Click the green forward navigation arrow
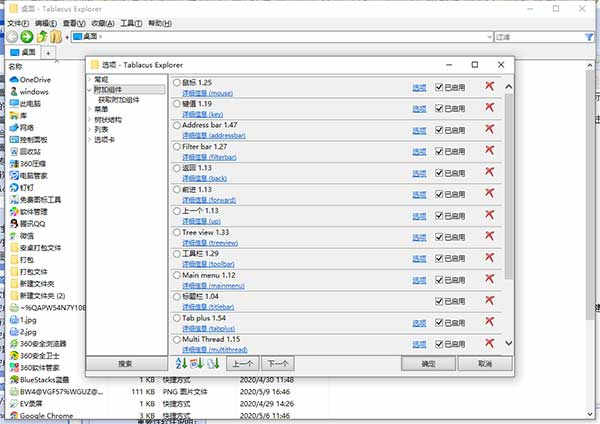The height and width of the screenshot is (424, 600). (x=27, y=37)
